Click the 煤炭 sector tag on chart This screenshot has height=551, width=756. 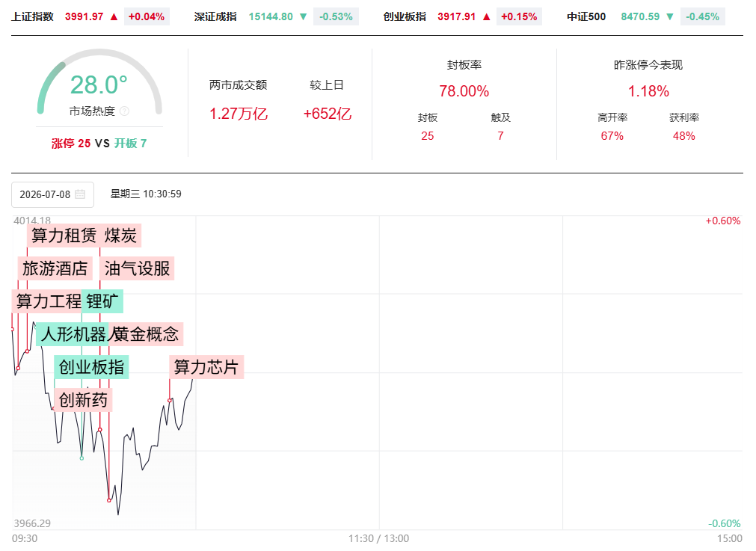pyautogui.click(x=120, y=236)
